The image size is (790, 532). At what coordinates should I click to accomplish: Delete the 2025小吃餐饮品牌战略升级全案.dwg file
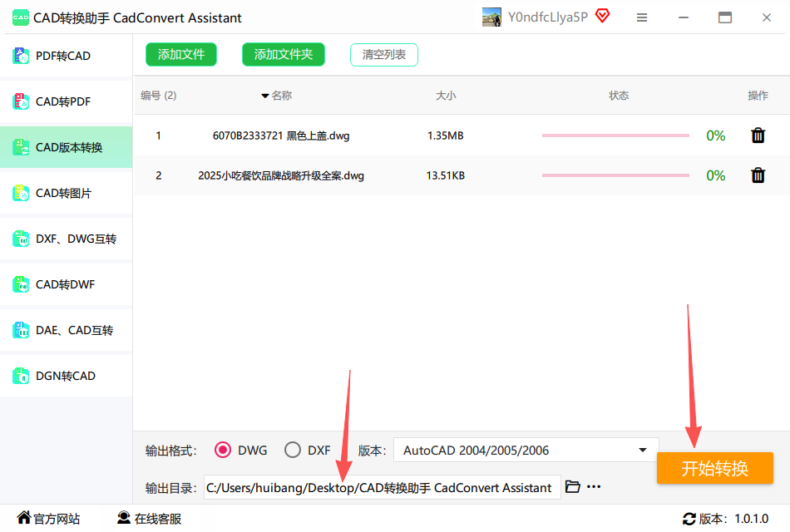tap(758, 175)
